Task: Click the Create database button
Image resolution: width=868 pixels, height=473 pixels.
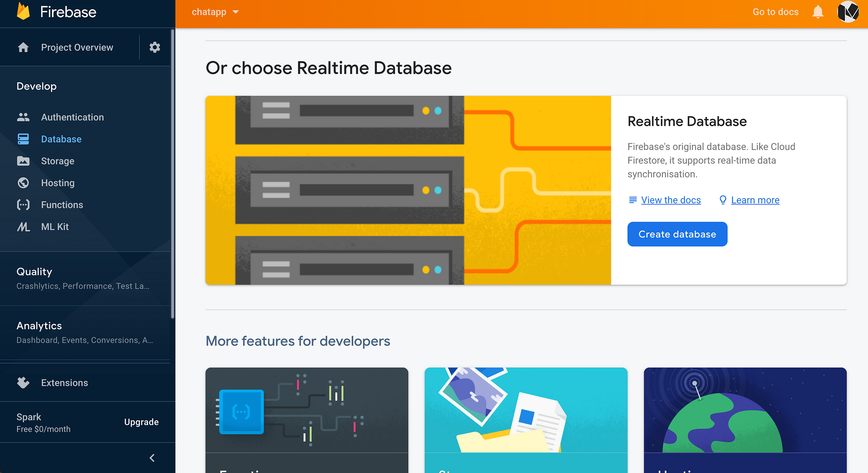Action: (677, 234)
